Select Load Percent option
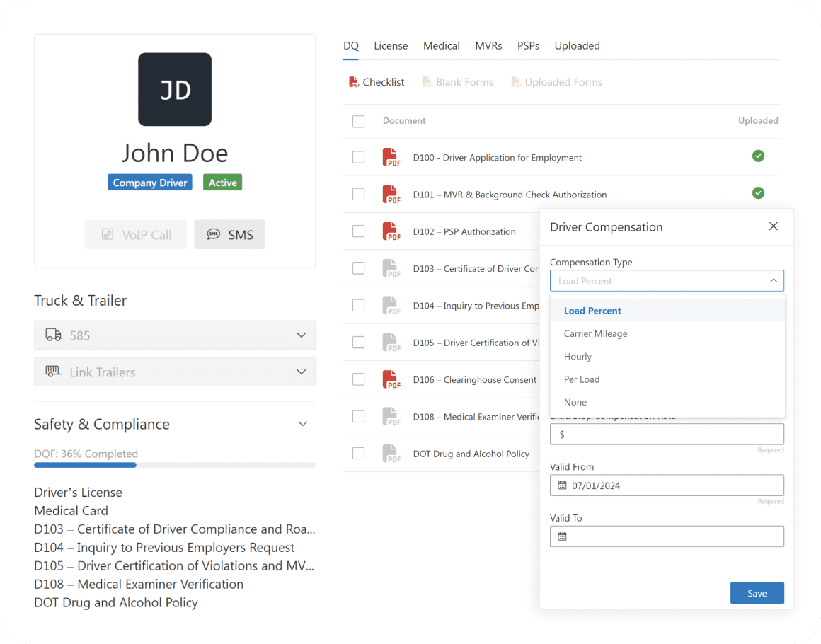Image resolution: width=821 pixels, height=644 pixels. [x=667, y=311]
